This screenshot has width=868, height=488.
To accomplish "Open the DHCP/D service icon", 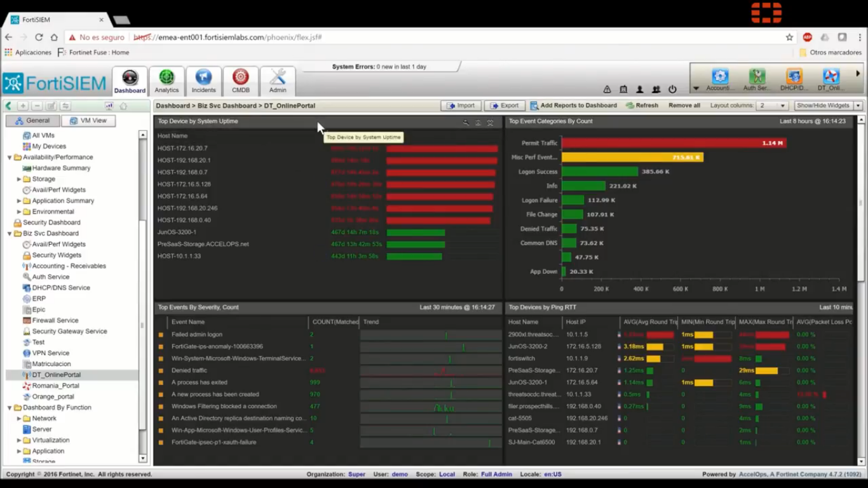I will coord(793,79).
